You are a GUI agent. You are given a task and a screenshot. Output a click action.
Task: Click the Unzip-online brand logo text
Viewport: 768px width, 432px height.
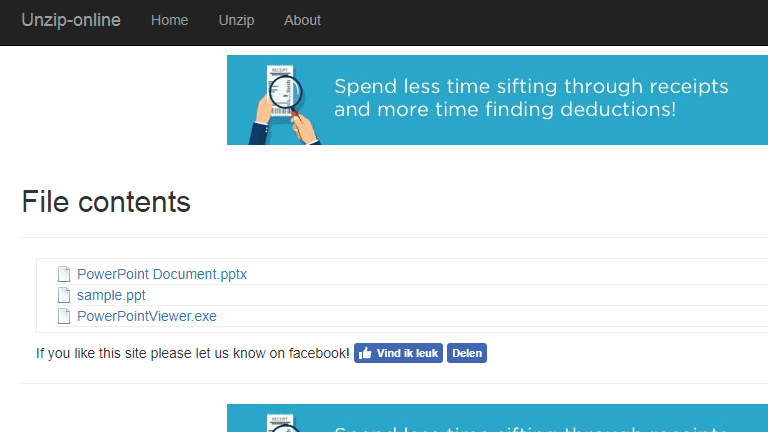(71, 20)
